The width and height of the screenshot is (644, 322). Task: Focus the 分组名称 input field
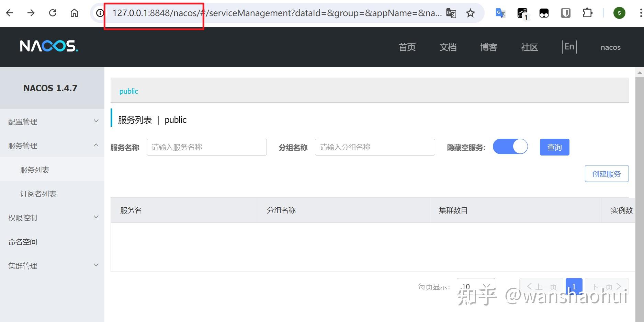tap(375, 147)
